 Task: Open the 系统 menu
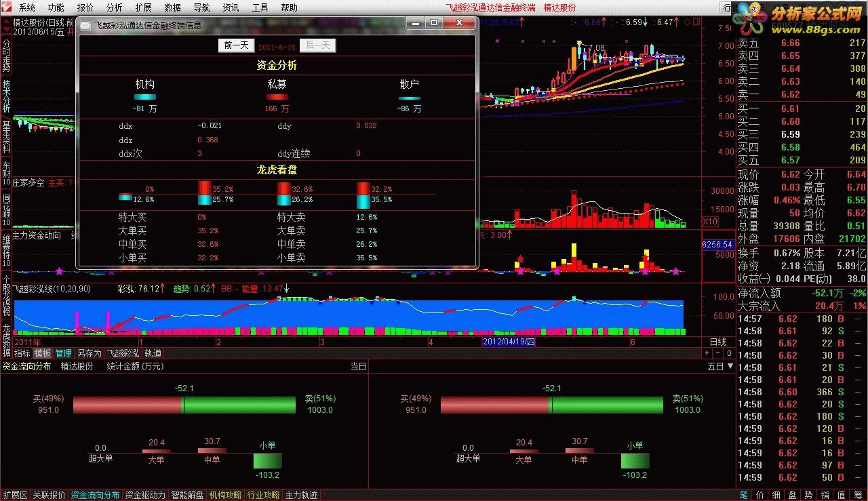pos(27,7)
